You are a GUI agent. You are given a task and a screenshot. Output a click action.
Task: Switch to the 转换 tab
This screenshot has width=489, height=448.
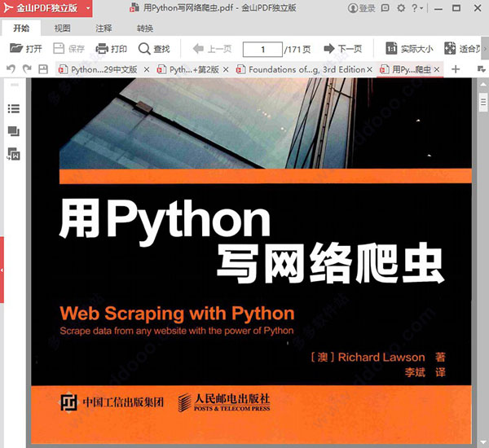coord(145,29)
